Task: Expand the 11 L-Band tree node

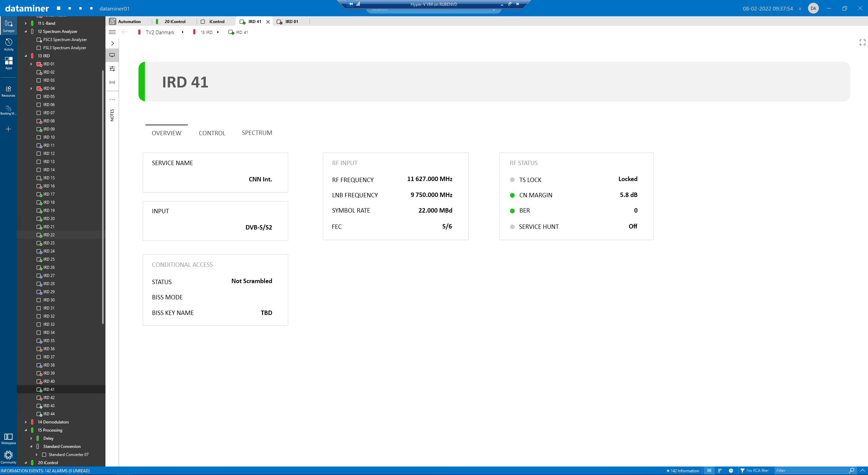Action: (25, 23)
